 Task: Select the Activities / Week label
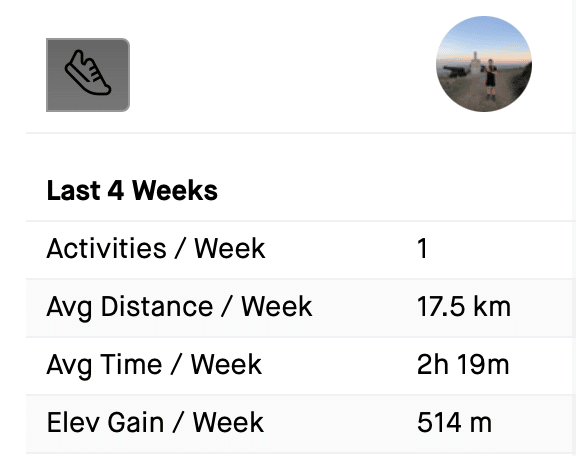pos(156,249)
